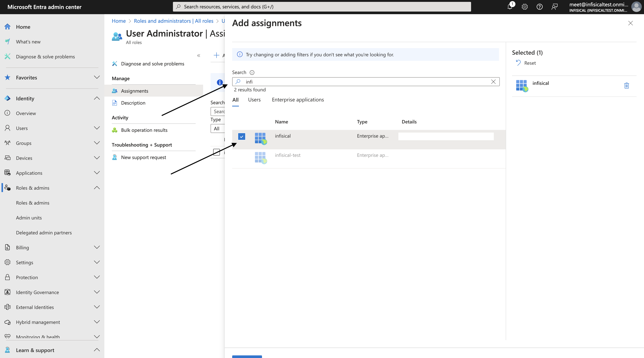Click the Favorites star icon

click(x=7, y=78)
